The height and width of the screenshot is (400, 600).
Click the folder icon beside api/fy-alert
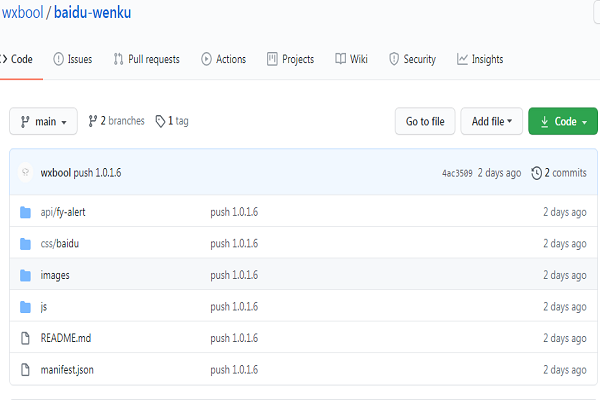(x=26, y=212)
